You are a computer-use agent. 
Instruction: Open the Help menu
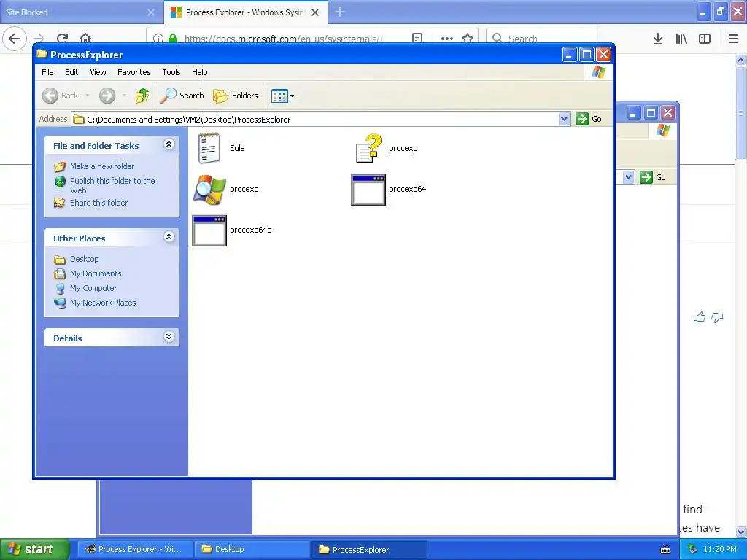coord(200,72)
